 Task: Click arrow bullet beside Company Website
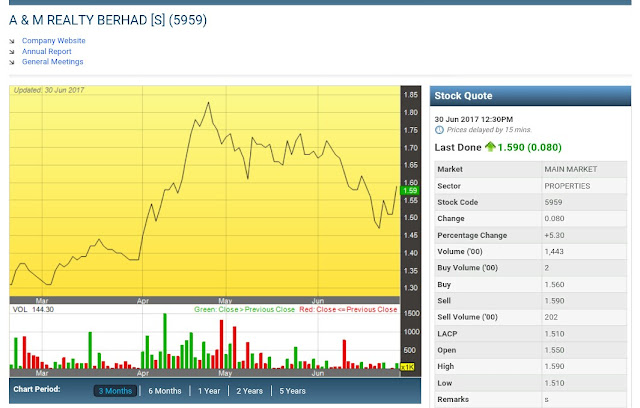(x=12, y=41)
